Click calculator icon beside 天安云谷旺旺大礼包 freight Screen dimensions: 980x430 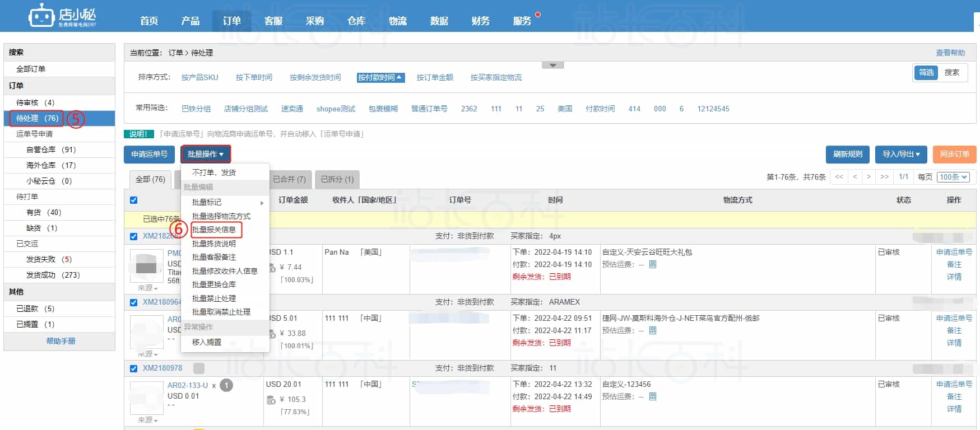[653, 264]
